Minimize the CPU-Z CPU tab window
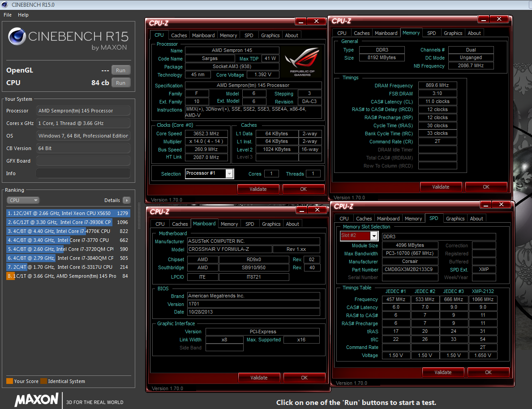Screen dimensions: 532x409 point(301,22)
